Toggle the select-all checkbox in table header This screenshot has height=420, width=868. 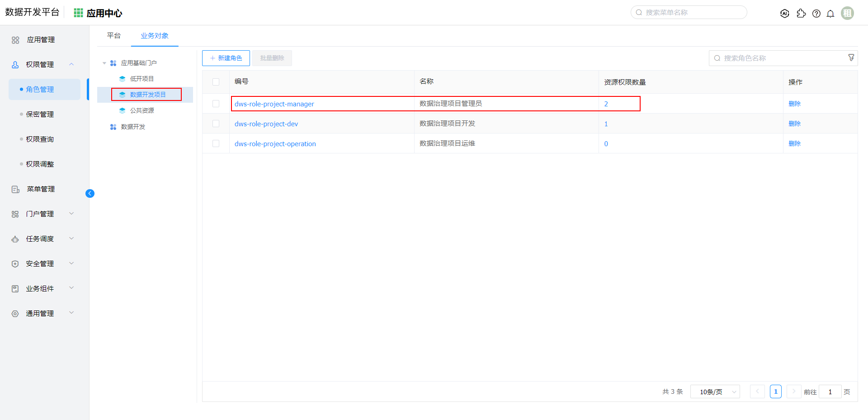(216, 82)
